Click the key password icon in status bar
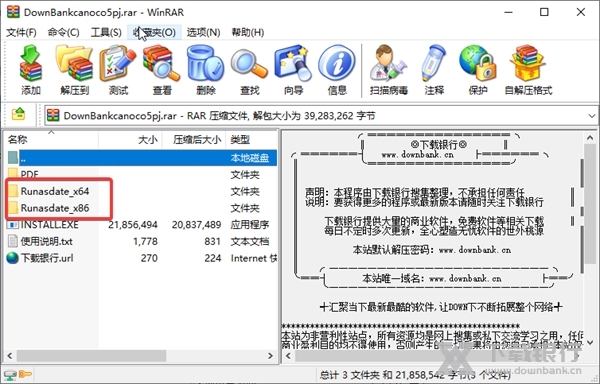 tap(25, 374)
